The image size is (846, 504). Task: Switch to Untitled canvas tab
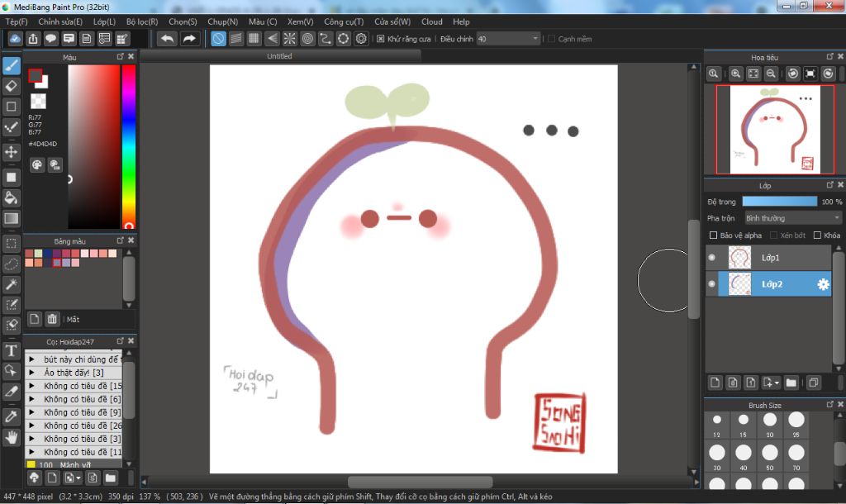click(279, 56)
